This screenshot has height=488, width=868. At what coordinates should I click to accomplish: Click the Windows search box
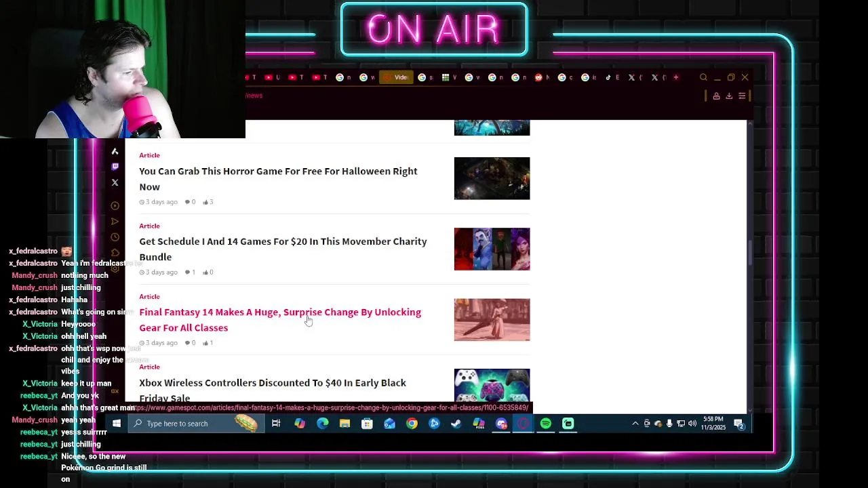click(x=196, y=424)
